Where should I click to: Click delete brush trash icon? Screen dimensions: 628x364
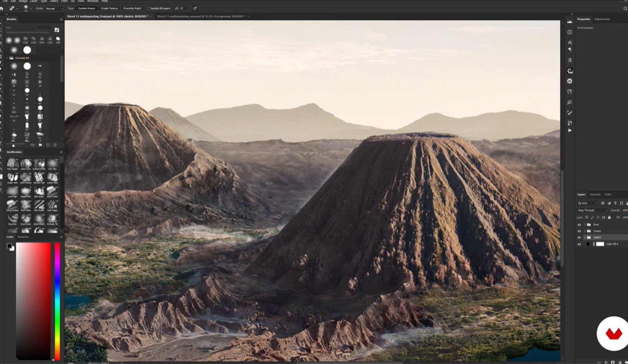point(55,145)
